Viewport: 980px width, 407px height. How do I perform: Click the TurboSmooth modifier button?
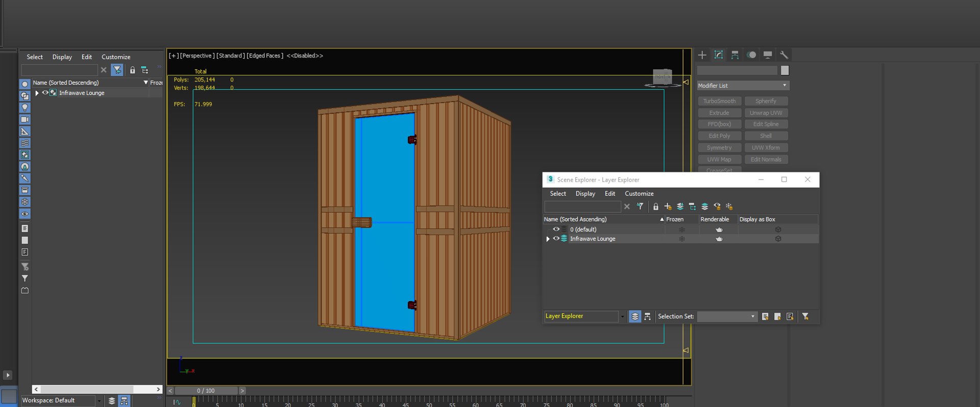coord(719,101)
